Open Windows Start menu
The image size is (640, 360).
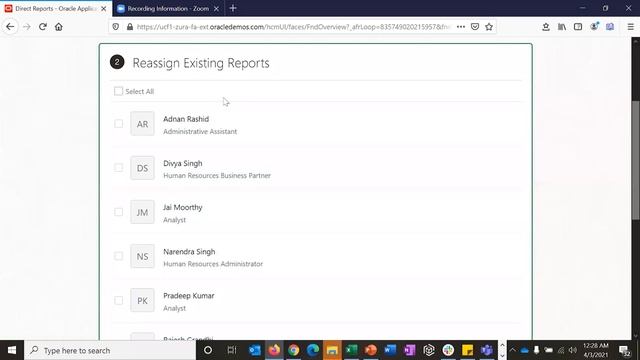[12, 350]
